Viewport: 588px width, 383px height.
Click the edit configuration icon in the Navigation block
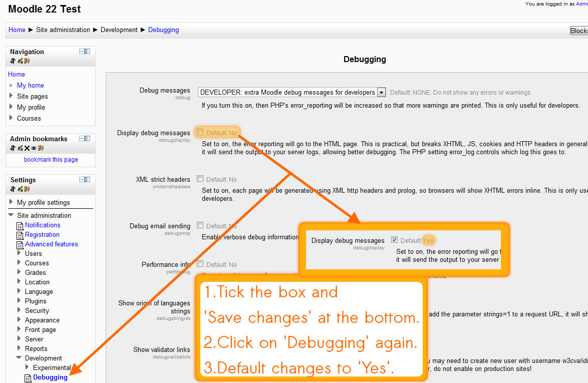[20, 61]
